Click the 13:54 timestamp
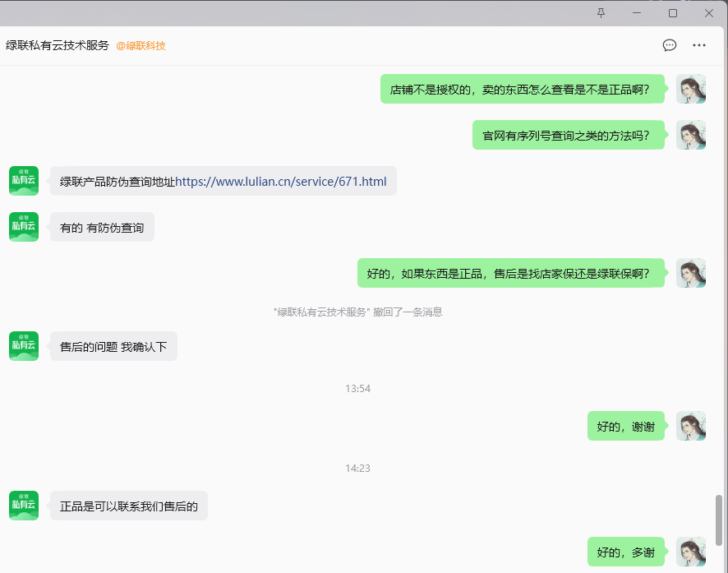The image size is (728, 573). pos(357,389)
